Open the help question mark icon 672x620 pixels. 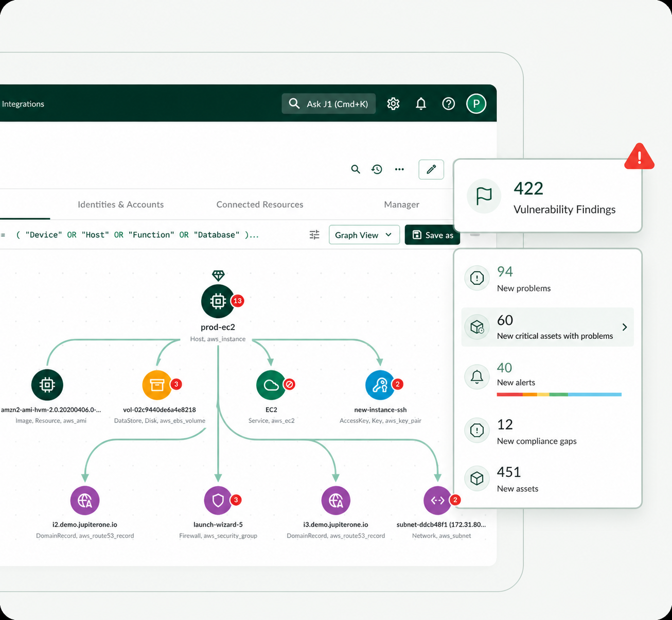[449, 104]
